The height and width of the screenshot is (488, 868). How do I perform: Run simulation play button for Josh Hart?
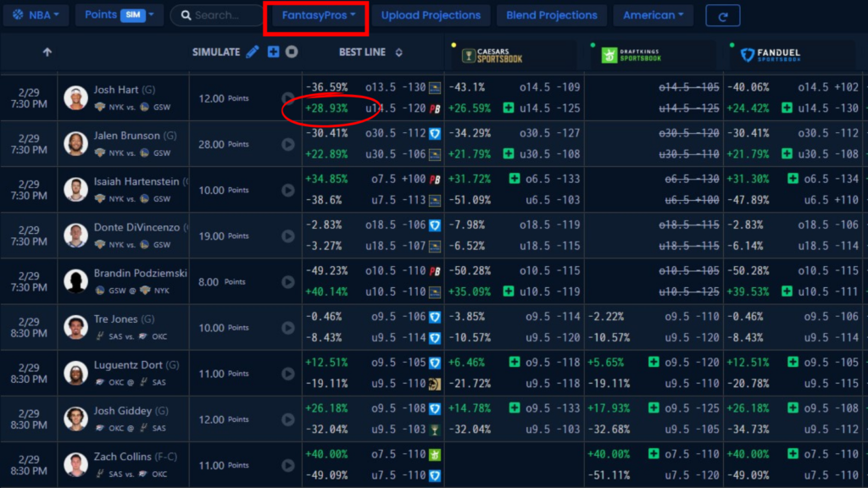pyautogui.click(x=288, y=98)
